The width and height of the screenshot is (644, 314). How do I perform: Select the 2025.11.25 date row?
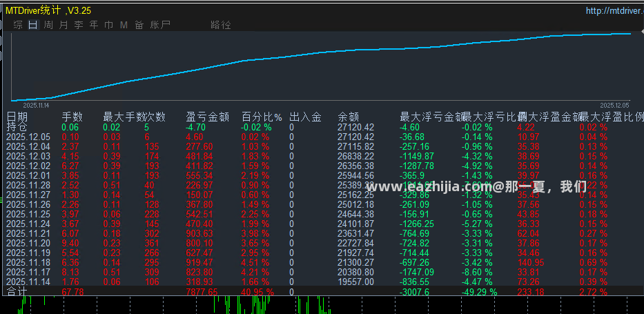tap(28, 214)
